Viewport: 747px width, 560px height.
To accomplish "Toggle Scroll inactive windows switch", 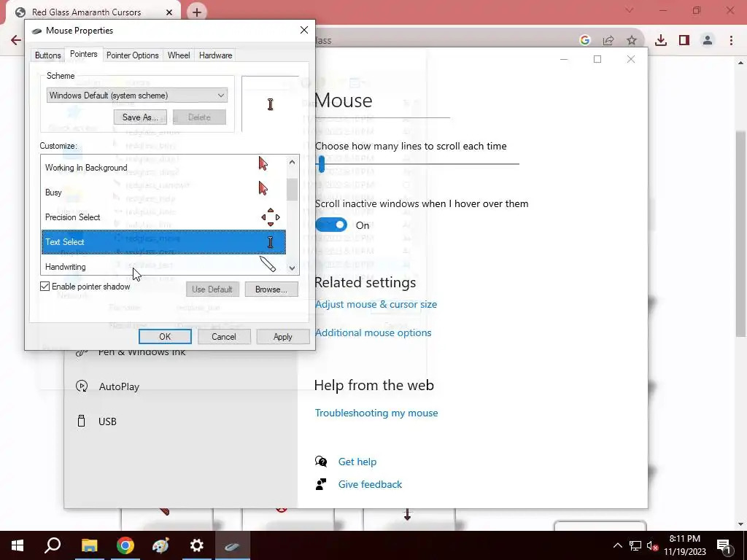I will click(x=331, y=225).
